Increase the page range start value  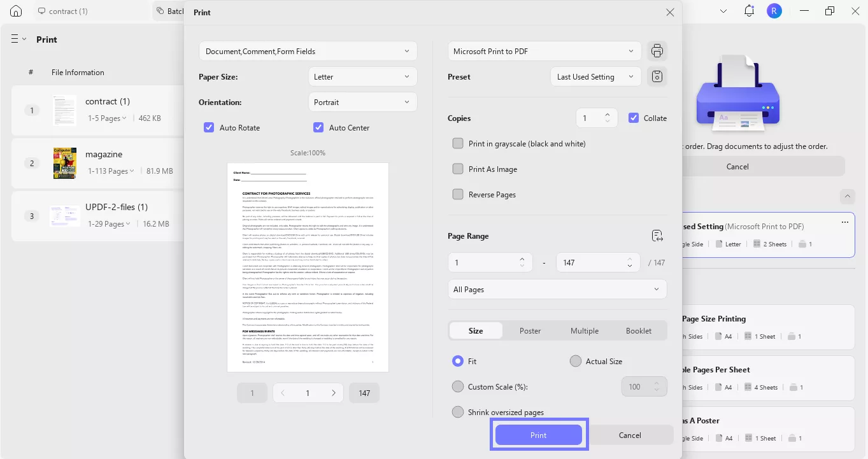point(522,258)
